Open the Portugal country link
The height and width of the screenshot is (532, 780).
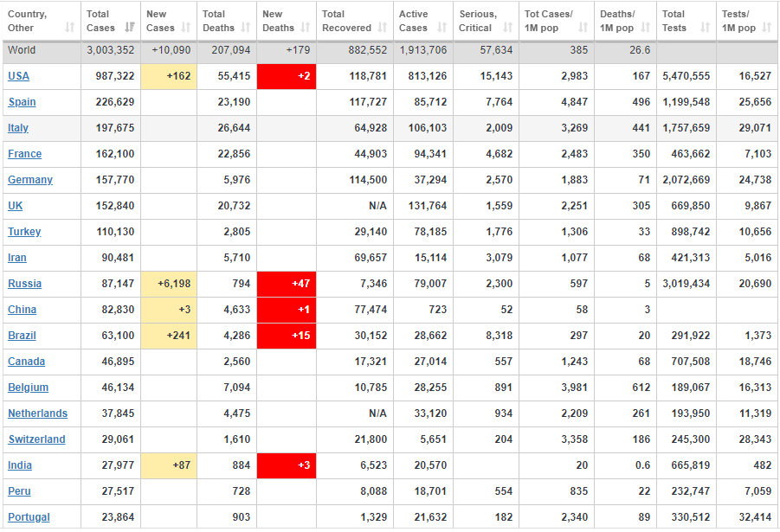[29, 517]
